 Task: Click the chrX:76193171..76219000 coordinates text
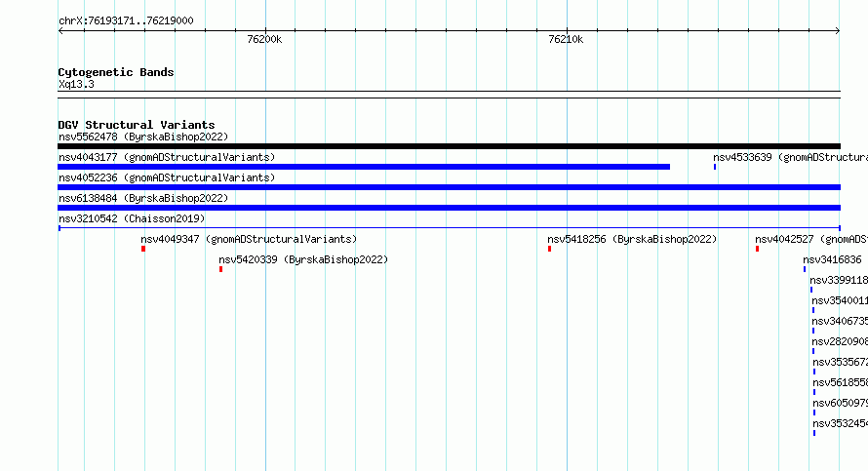coord(126,20)
